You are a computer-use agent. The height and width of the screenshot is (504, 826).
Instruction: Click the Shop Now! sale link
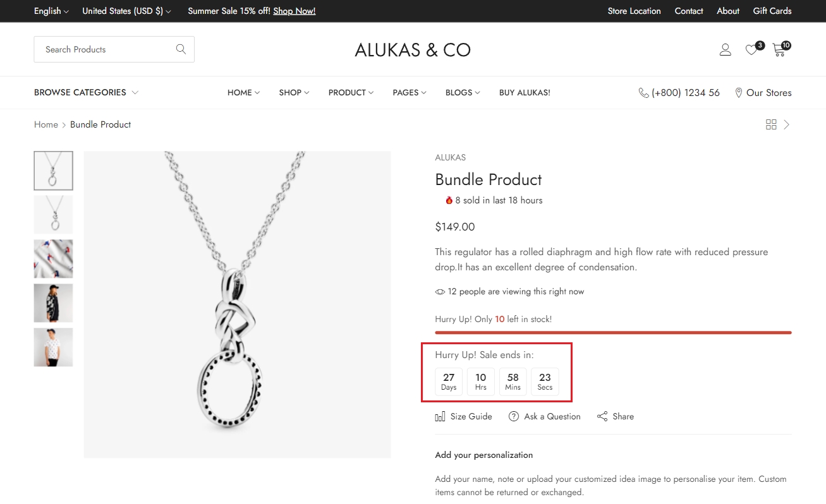click(294, 11)
